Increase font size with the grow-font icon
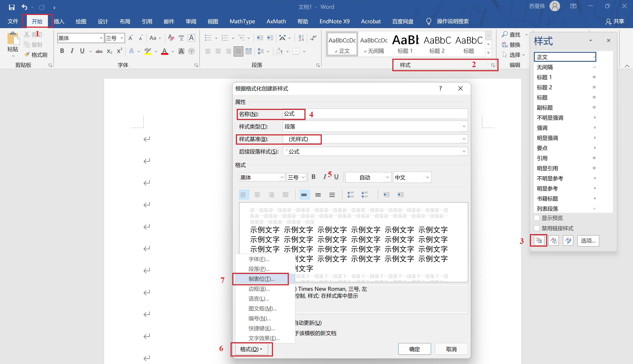 (131, 38)
